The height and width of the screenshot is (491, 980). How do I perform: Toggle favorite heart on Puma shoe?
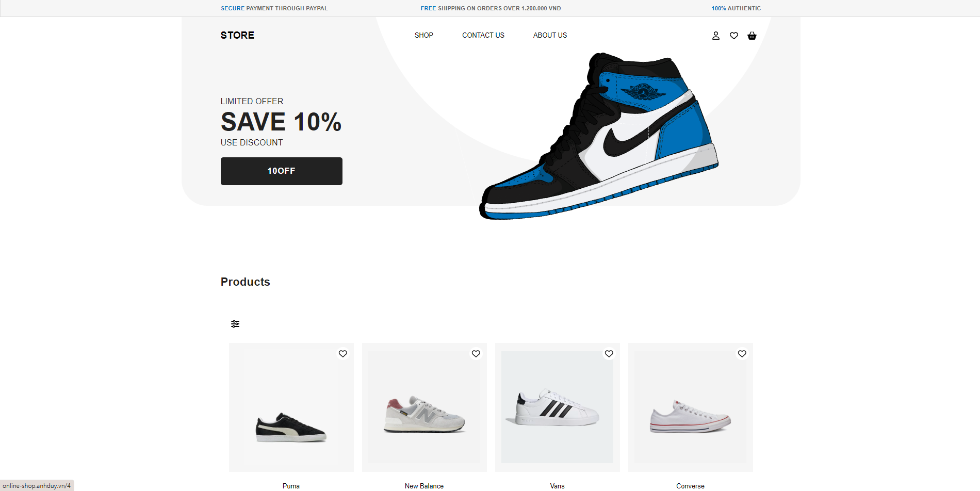[343, 354]
